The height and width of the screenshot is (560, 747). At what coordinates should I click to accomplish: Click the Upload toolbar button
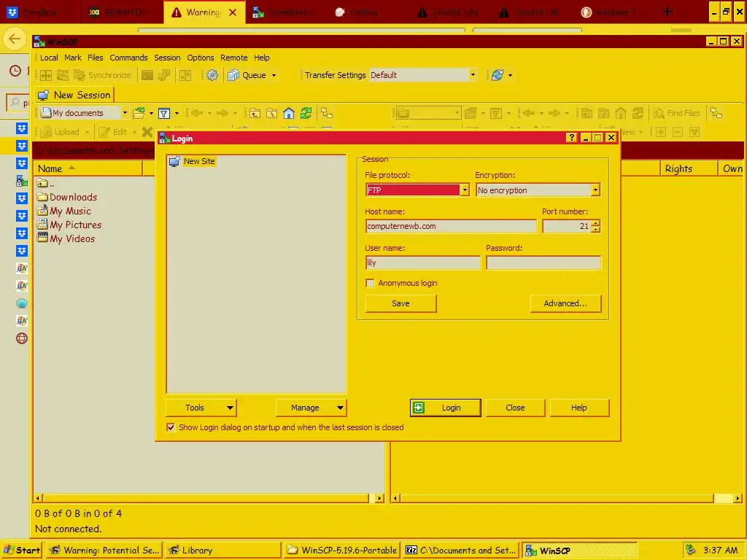click(x=60, y=132)
